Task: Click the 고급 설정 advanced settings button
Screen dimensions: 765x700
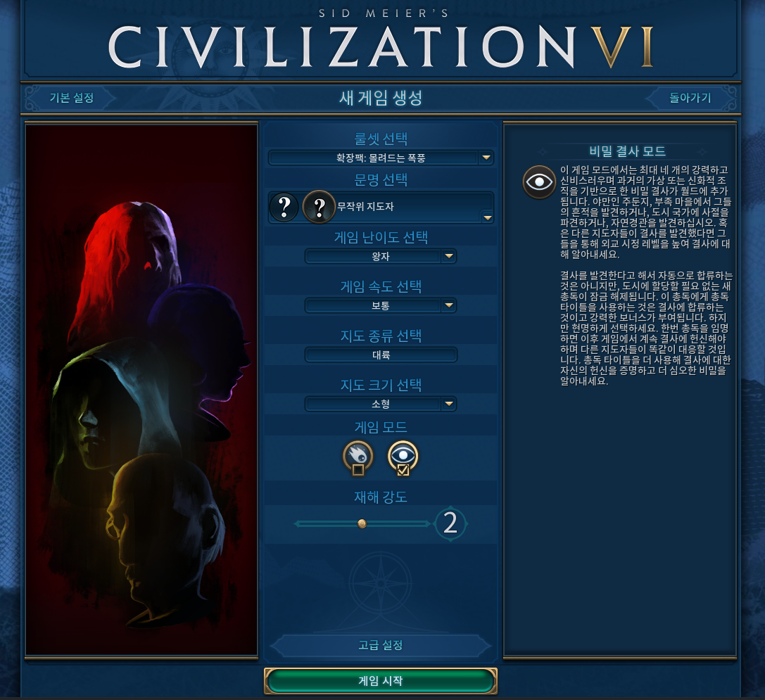Action: (381, 645)
